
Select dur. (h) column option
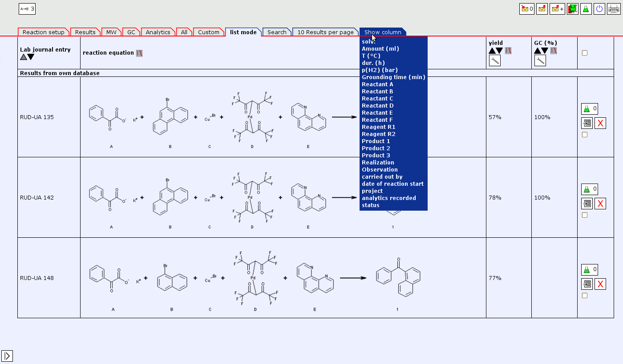coord(373,63)
